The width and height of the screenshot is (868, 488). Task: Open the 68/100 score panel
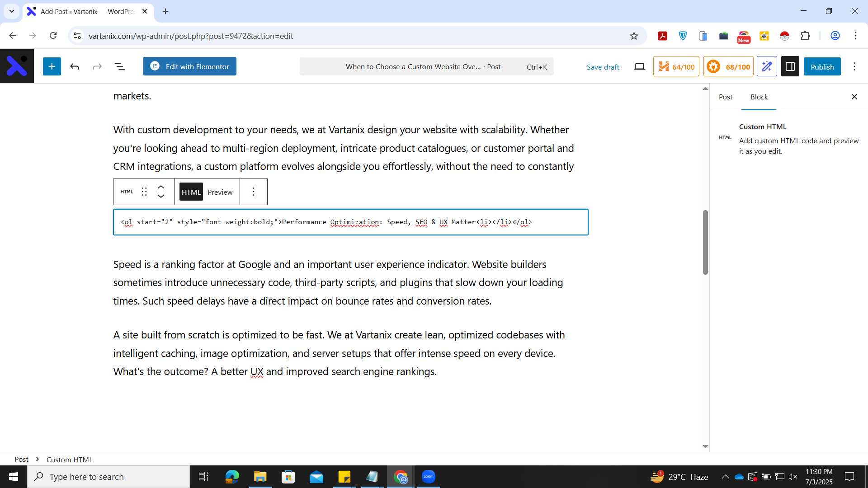point(728,66)
